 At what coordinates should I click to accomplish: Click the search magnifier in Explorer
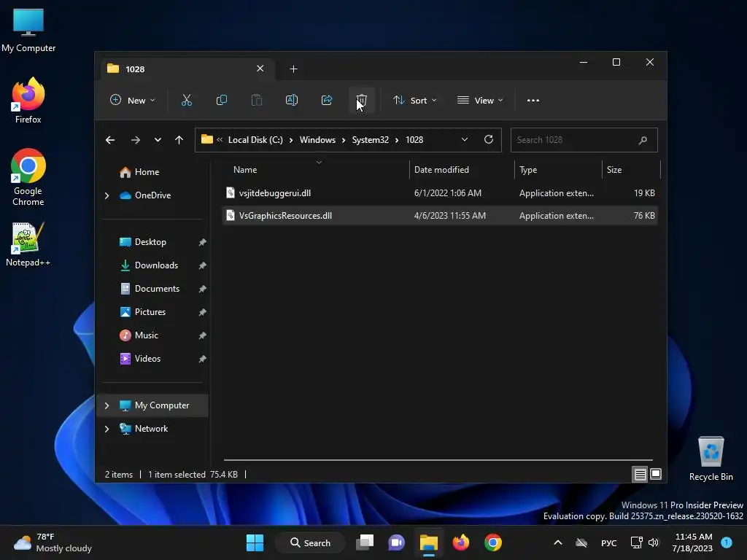point(643,140)
